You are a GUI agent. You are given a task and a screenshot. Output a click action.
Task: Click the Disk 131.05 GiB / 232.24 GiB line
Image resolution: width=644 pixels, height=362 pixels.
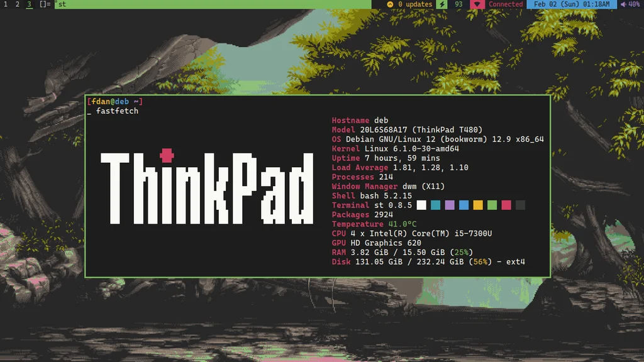point(428,262)
